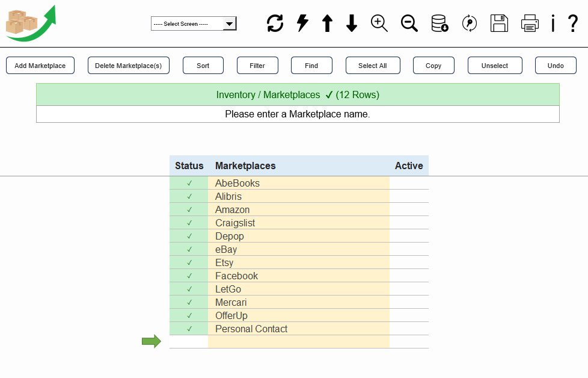The image size is (588, 378).
Task: Click the refresh circular arrows icon
Action: click(x=275, y=23)
